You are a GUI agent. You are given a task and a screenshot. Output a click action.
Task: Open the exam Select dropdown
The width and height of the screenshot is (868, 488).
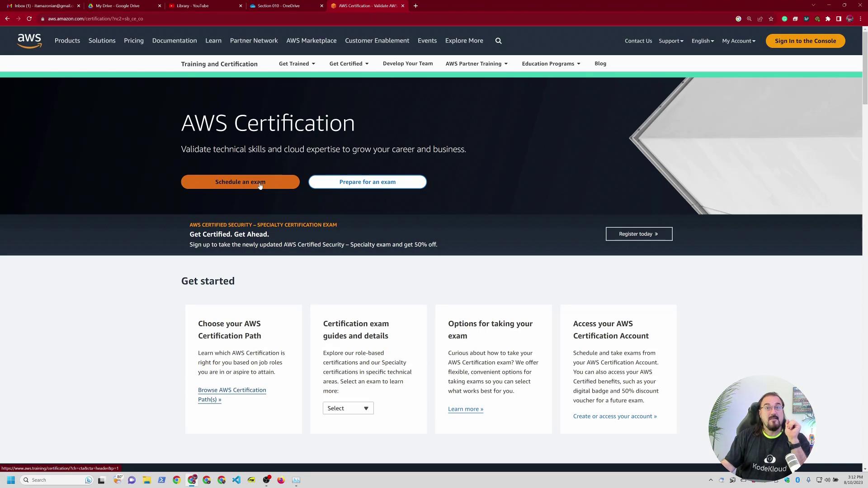coord(348,408)
